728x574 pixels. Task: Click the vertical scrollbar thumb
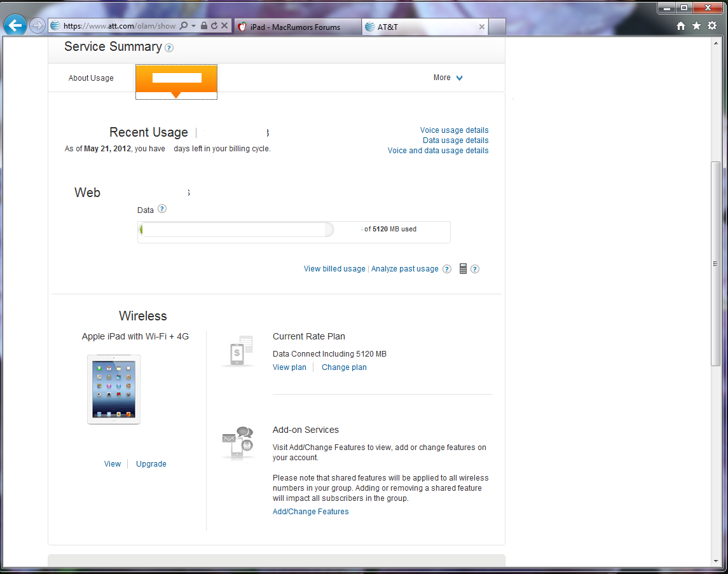pyautogui.click(x=715, y=264)
